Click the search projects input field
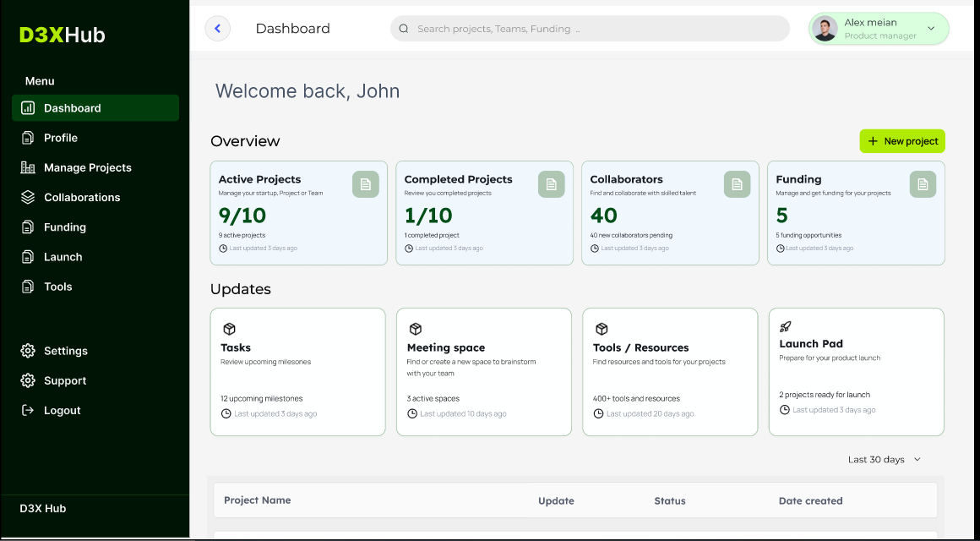This screenshot has height=541, width=980. [590, 29]
